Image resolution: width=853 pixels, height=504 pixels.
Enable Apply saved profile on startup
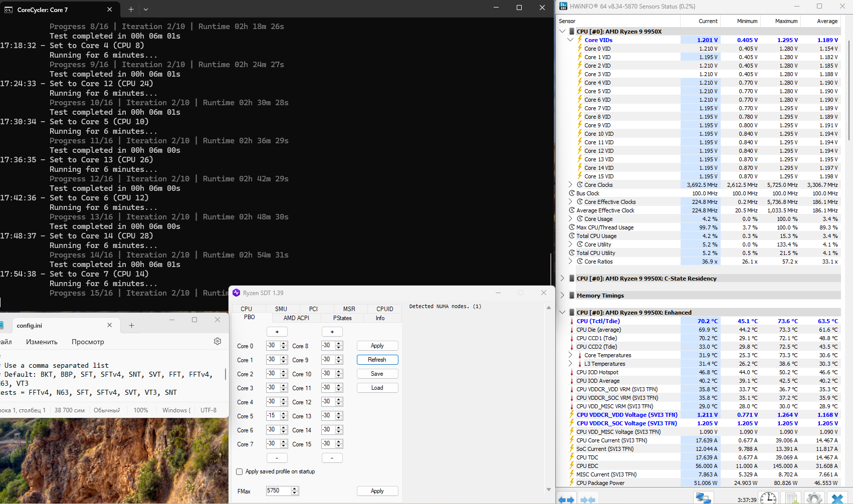[240, 471]
